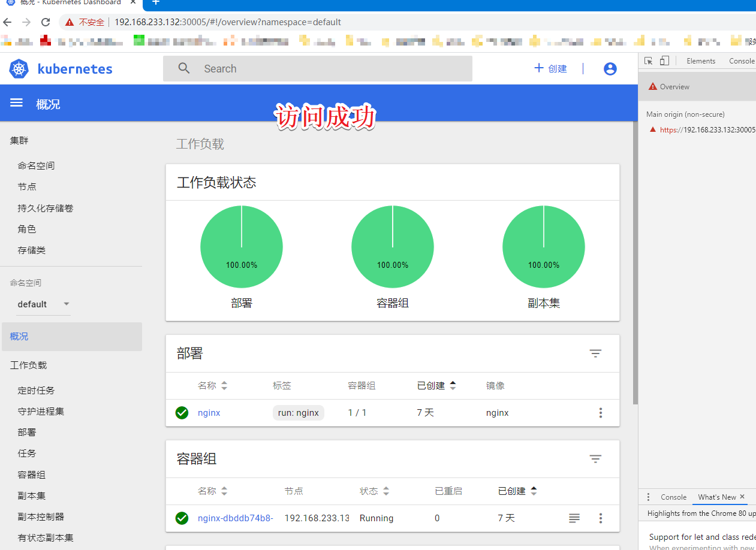This screenshot has width=756, height=550.
Task: Open 守护进程集 in the sidebar
Action: 41,412
